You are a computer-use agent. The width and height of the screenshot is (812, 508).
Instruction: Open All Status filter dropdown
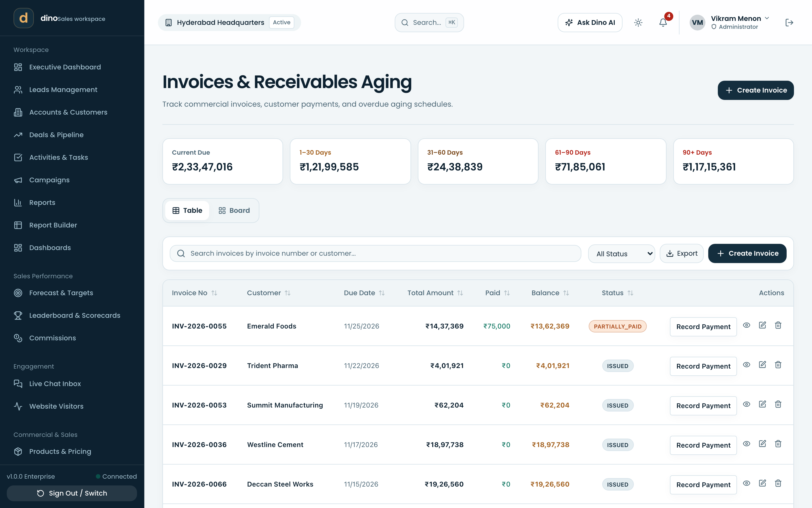click(x=621, y=254)
